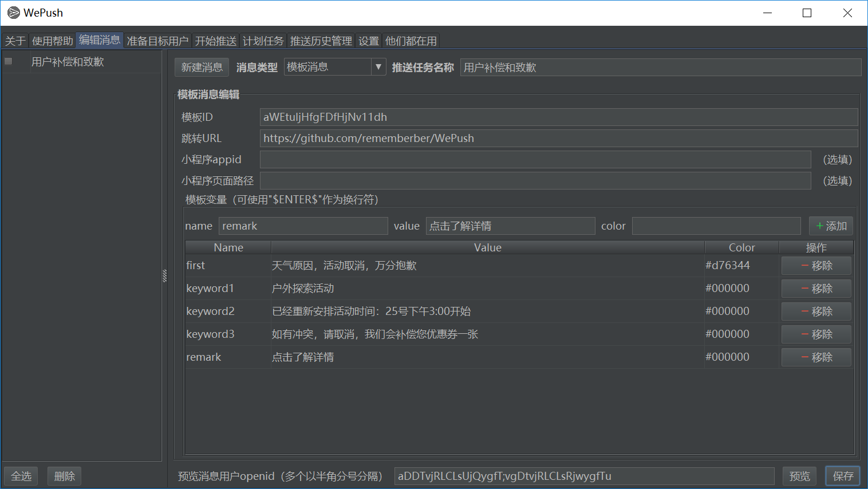Click the Color column header

(742, 247)
